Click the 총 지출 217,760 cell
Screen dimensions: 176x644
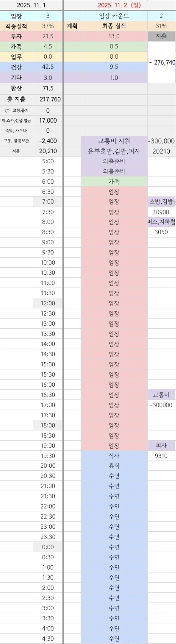(50, 100)
